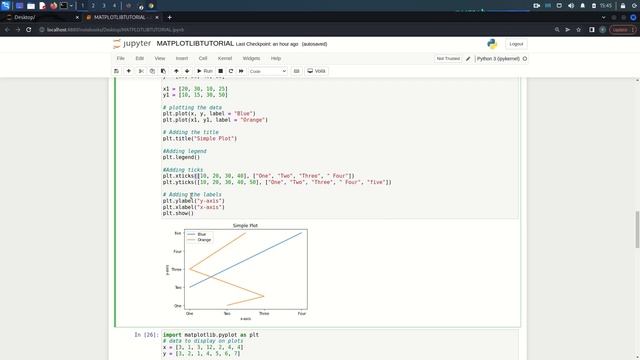640x360 pixels.
Task: Click the kernel idle circle indicator
Action: 525,59
